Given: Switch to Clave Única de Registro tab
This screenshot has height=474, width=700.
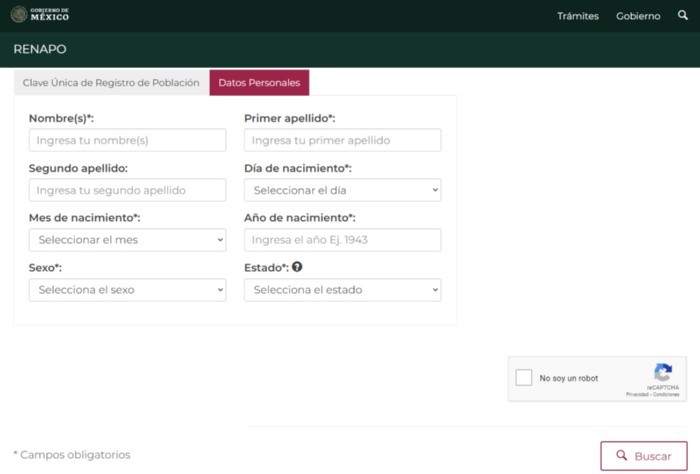Looking at the screenshot, I should 111,83.
